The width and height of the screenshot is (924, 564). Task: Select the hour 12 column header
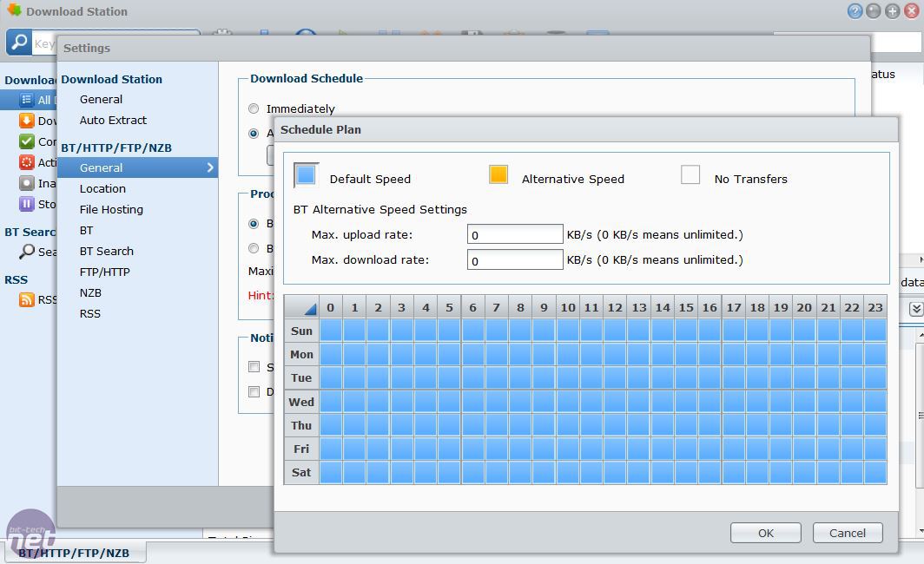(615, 307)
